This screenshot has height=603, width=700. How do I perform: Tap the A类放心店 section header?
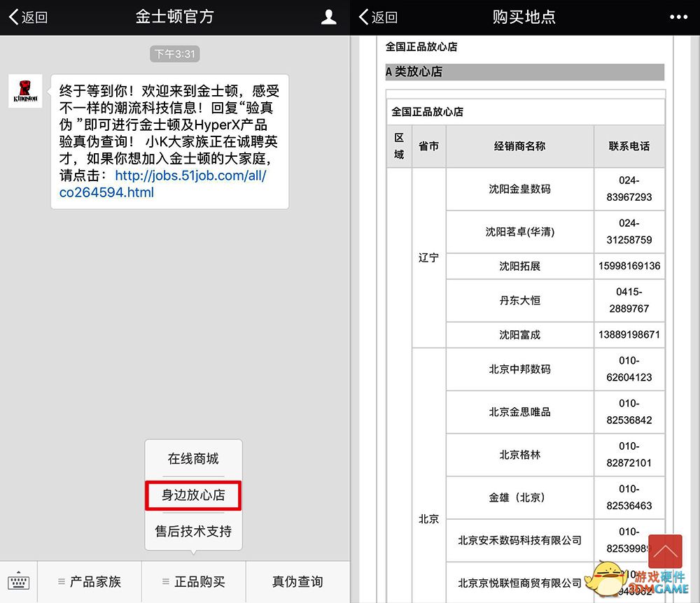pos(524,72)
